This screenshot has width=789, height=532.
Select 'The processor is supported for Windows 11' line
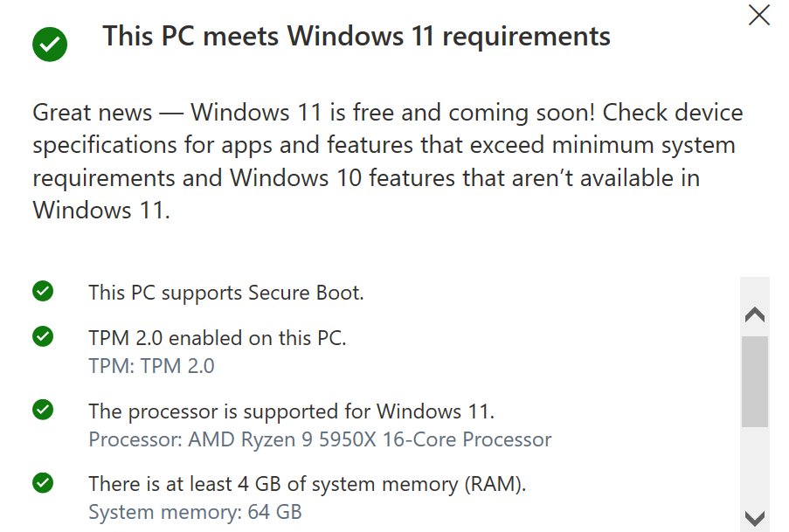pyautogui.click(x=292, y=411)
